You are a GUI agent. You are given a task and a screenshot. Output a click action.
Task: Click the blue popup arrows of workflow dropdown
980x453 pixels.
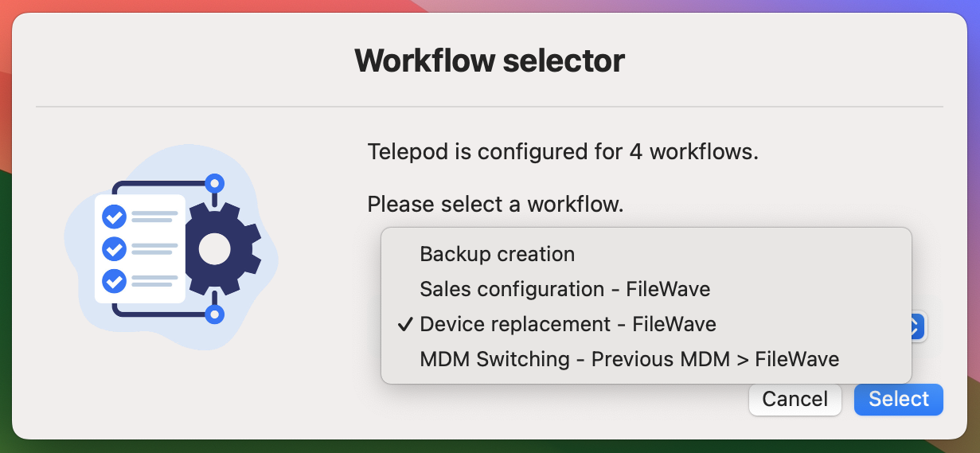click(916, 326)
